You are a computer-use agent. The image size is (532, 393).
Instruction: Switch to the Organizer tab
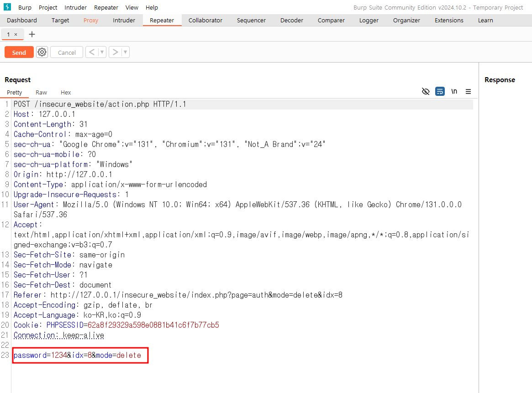coord(406,21)
